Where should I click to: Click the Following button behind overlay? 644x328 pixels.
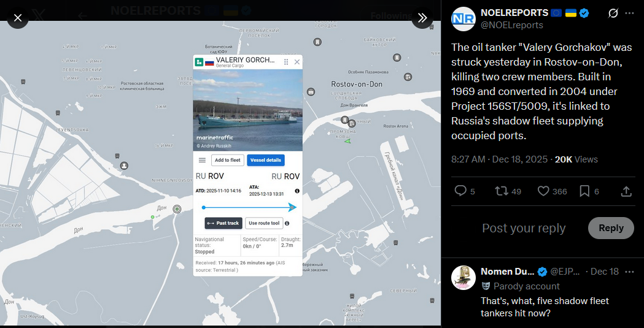click(390, 16)
